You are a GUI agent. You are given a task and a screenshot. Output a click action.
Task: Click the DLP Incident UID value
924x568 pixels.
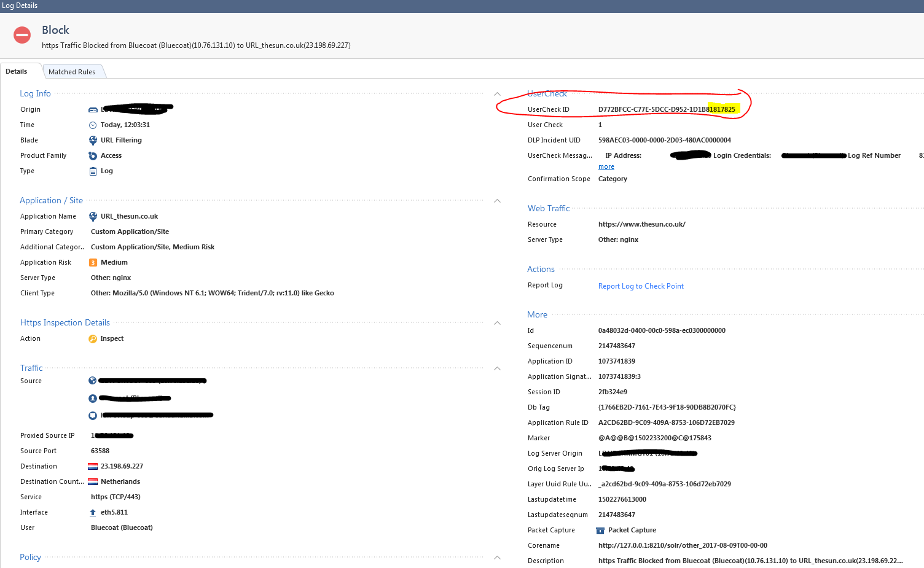click(665, 141)
